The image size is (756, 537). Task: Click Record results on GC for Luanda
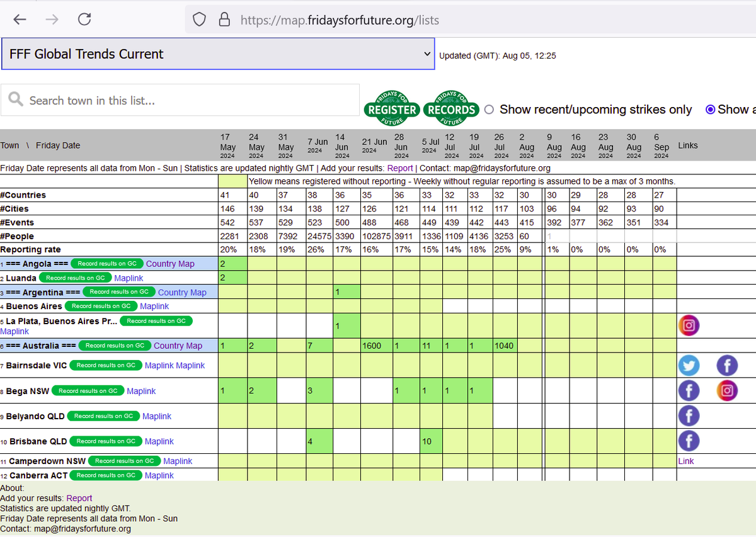tap(75, 278)
